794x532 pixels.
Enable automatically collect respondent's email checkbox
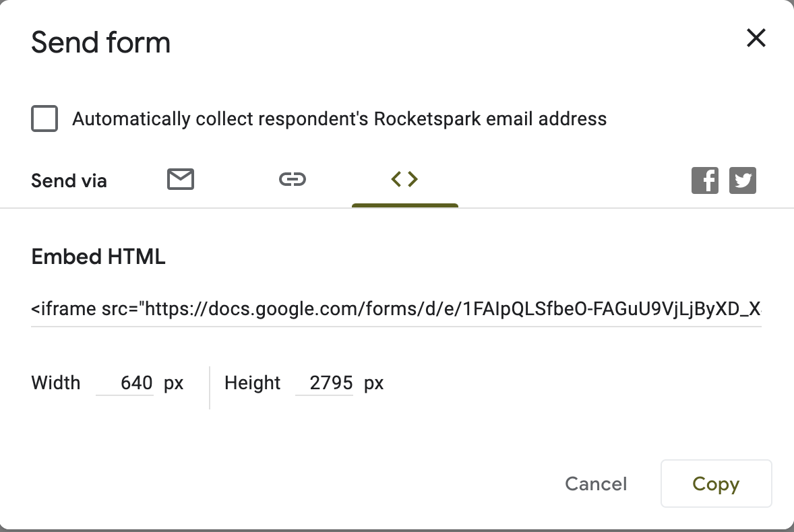click(44, 119)
